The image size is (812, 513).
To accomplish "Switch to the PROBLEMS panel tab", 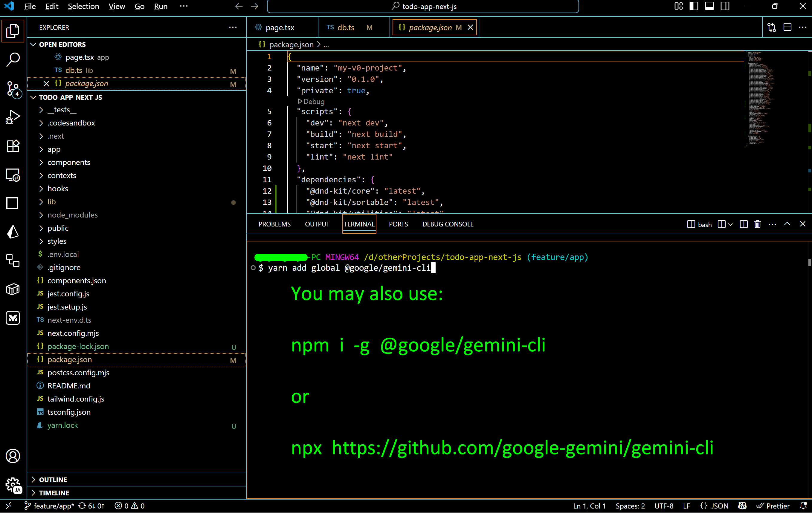I will click(x=274, y=224).
